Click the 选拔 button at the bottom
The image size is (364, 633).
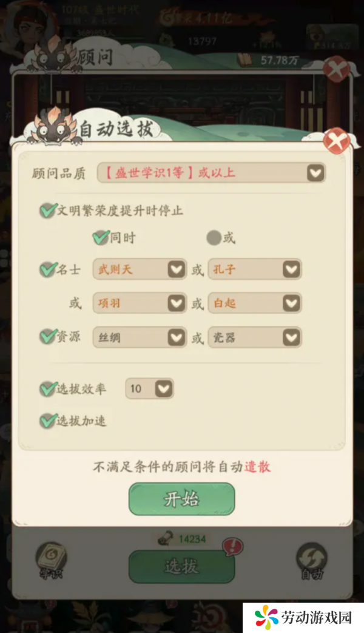(x=181, y=566)
